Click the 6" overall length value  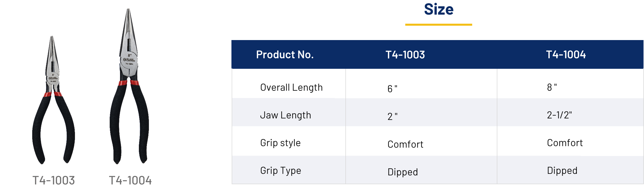point(392,89)
